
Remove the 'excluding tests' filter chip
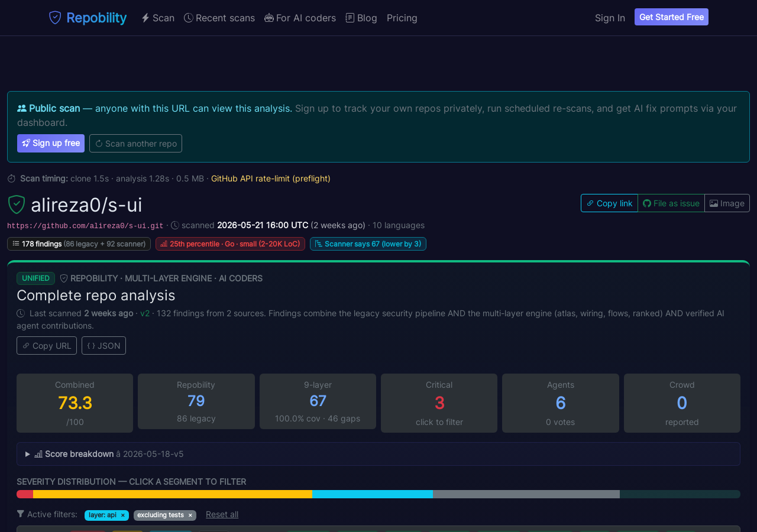[190, 515]
